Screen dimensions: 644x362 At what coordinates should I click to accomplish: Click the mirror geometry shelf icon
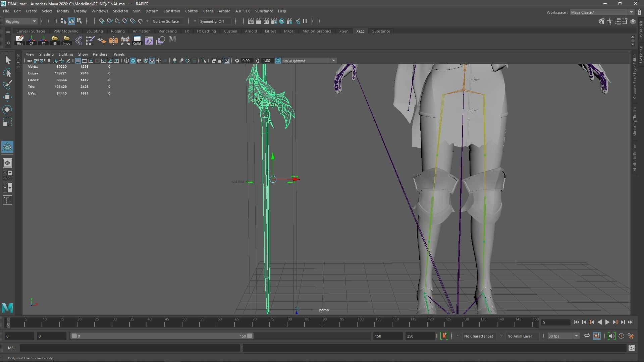tap(113, 40)
